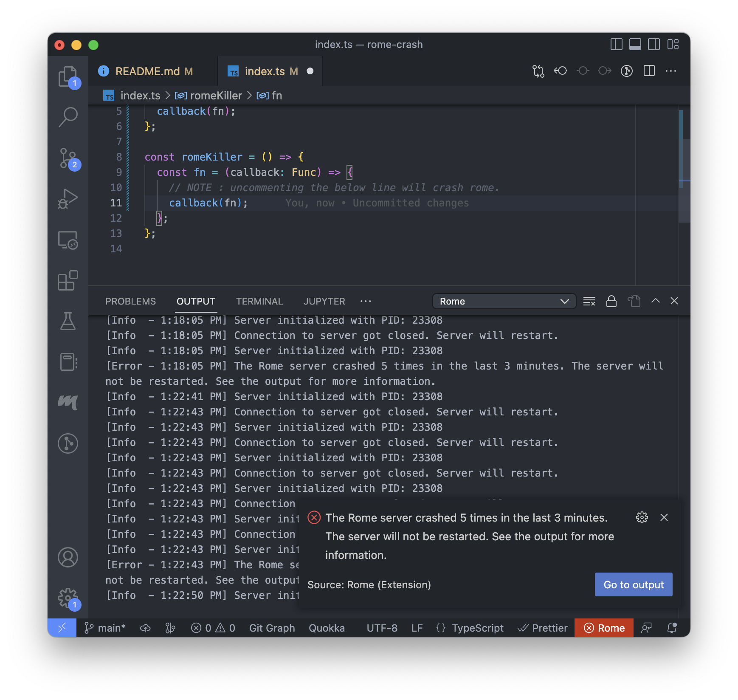
Task: Click the main* branch in status bar
Action: coord(105,628)
